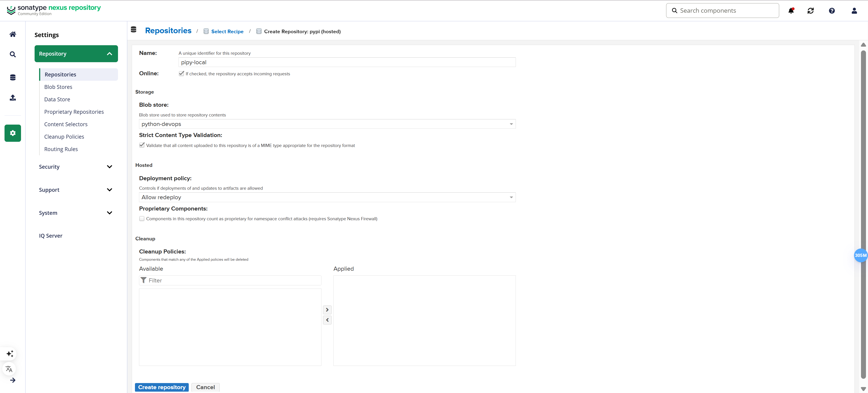
Task: Expand the Support section
Action: (x=76, y=190)
